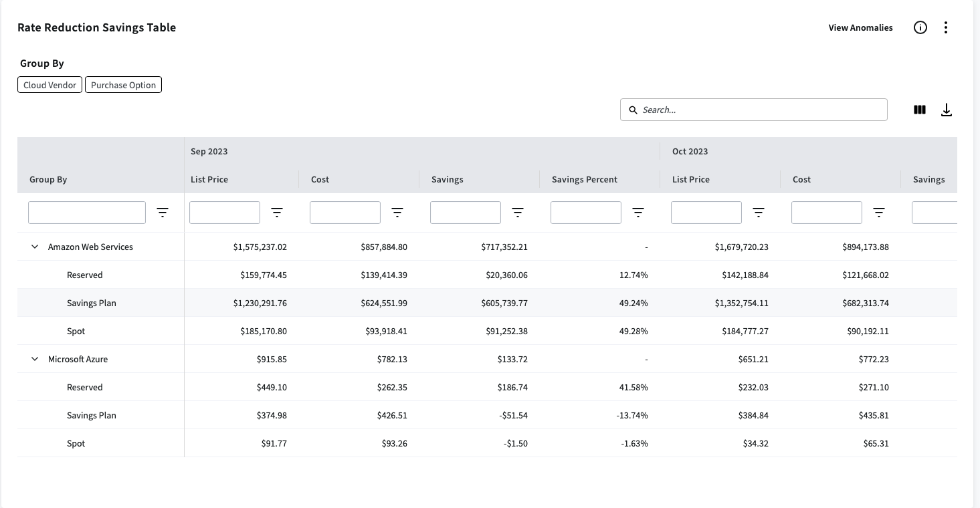Open the three-dot more options menu
980x508 pixels.
(x=945, y=27)
